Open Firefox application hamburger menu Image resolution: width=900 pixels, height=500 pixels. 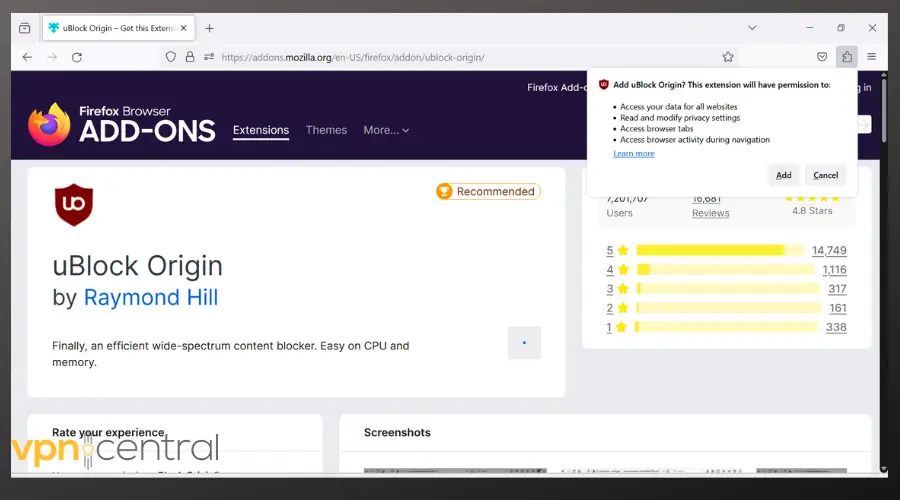871,57
